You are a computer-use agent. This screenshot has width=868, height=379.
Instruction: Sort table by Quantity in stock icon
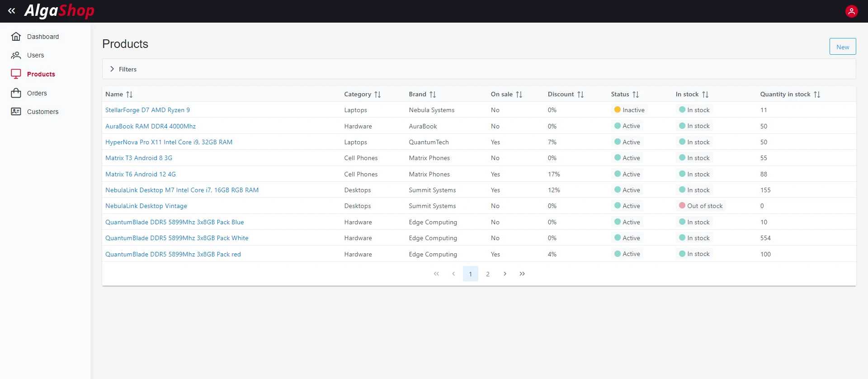coord(816,95)
